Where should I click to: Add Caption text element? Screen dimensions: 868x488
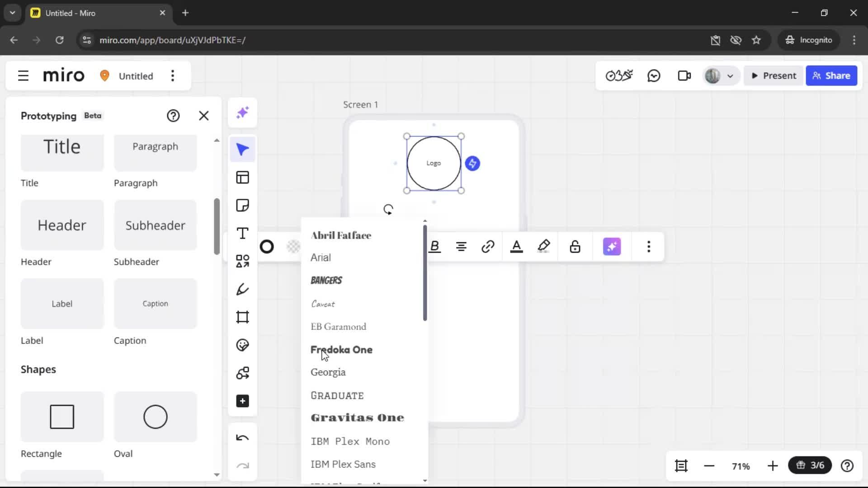coord(156,304)
